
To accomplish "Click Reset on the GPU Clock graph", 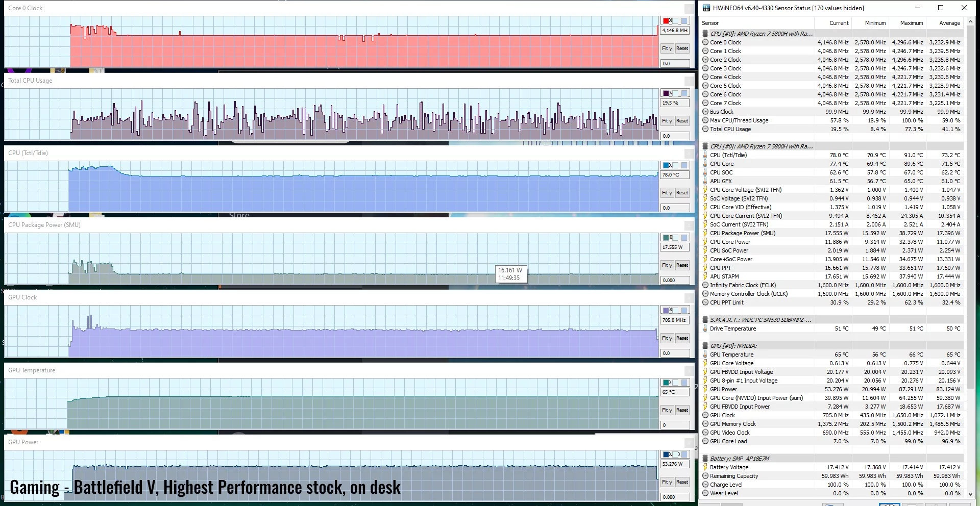I will (682, 338).
